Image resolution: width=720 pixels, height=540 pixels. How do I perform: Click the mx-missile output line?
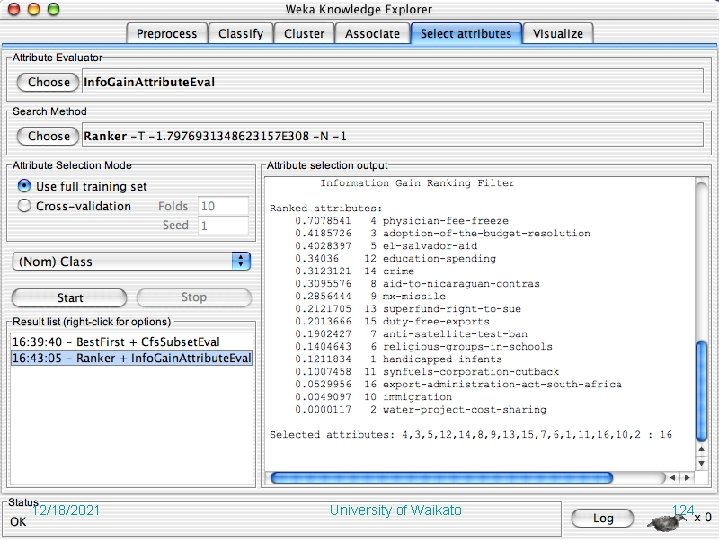coord(371,296)
